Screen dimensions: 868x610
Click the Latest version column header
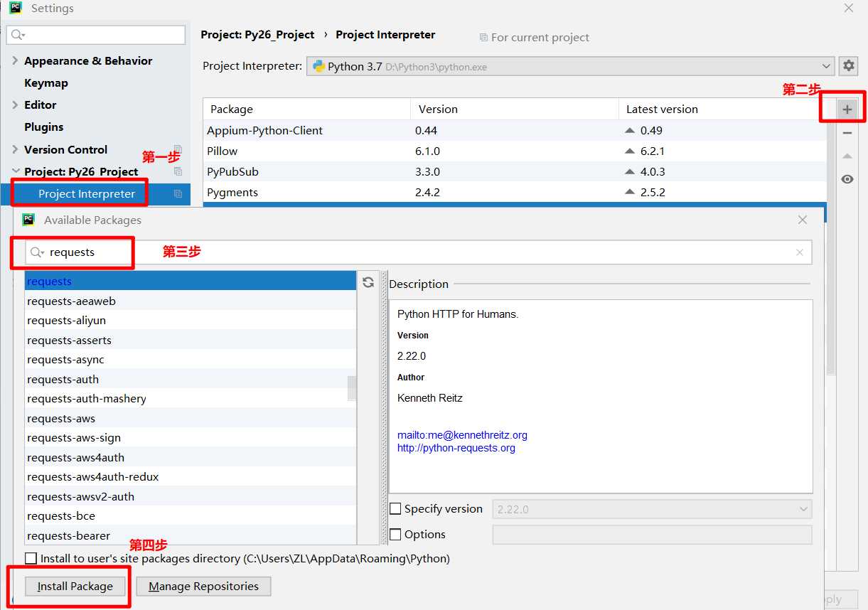(x=722, y=109)
